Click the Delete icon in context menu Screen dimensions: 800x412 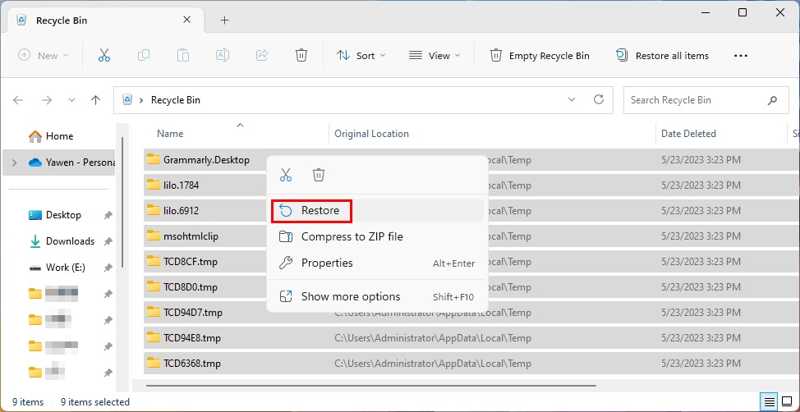click(x=319, y=175)
